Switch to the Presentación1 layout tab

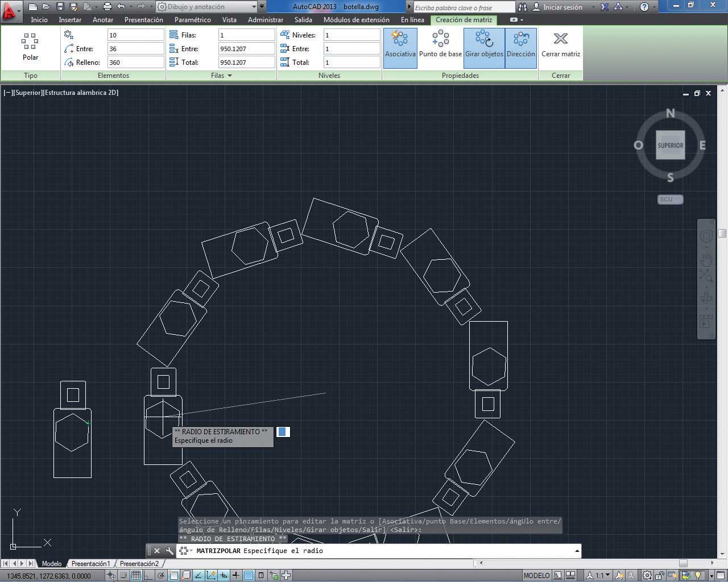tap(90, 564)
